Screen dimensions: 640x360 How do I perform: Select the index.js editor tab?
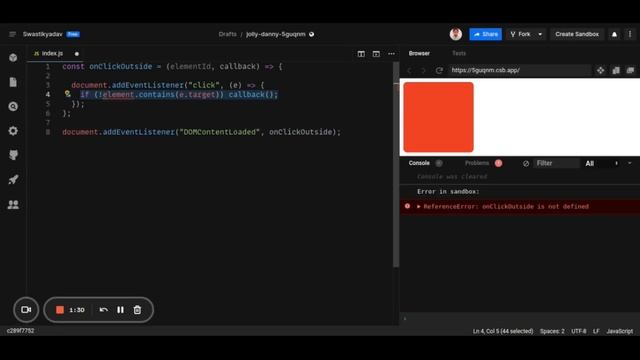coord(52,53)
